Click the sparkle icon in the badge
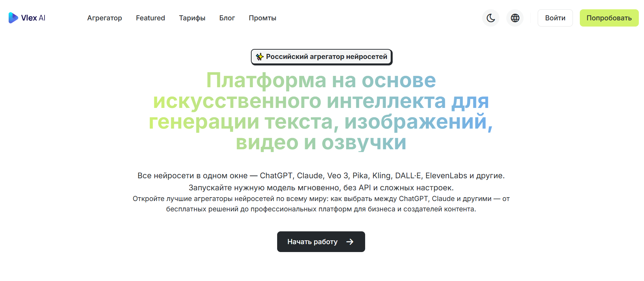 (x=260, y=57)
